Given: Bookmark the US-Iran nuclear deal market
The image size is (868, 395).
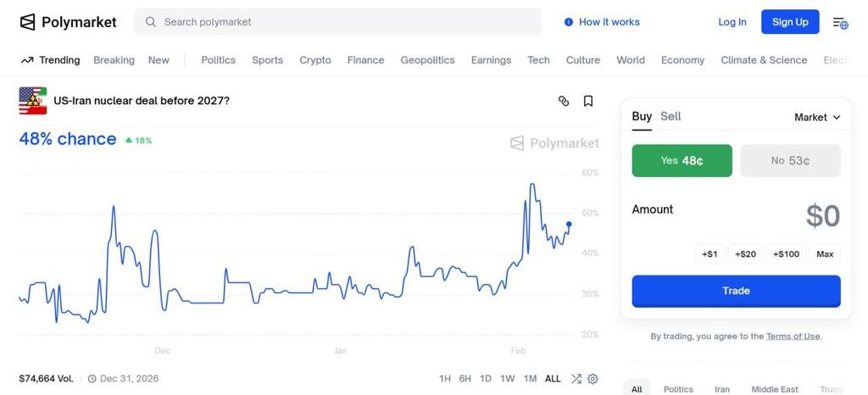Looking at the screenshot, I should (588, 101).
